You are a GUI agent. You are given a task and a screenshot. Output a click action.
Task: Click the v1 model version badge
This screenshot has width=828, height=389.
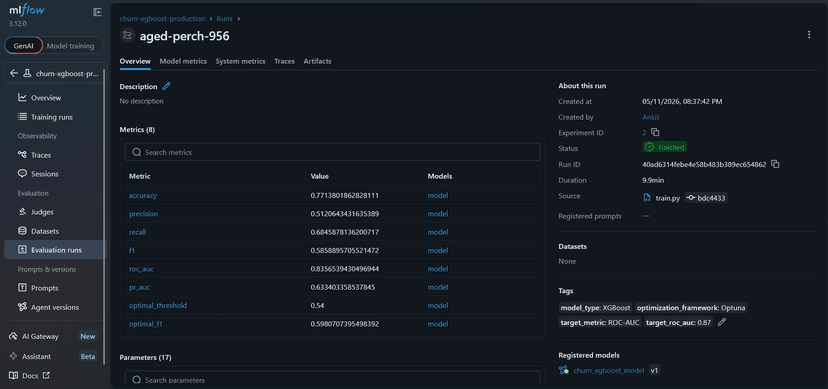click(654, 371)
